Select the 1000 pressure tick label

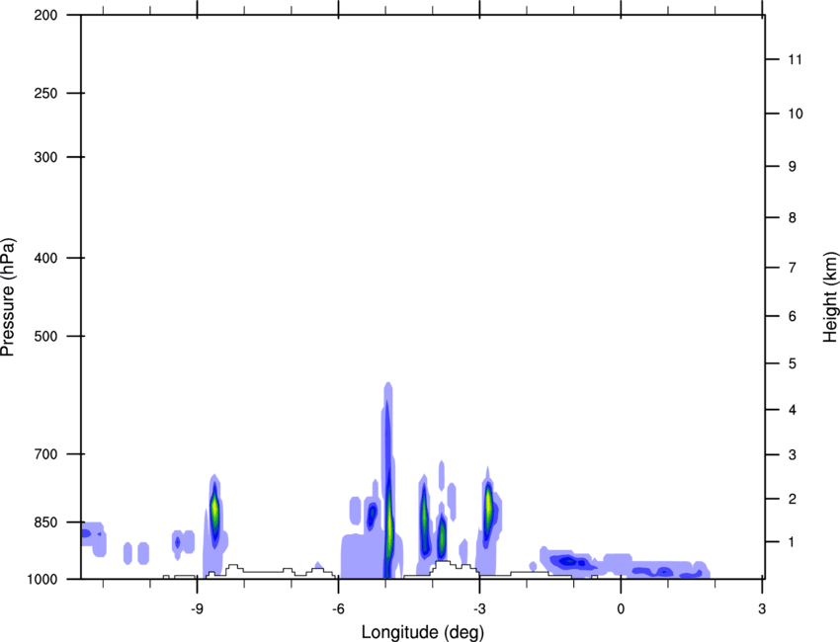click(42, 579)
